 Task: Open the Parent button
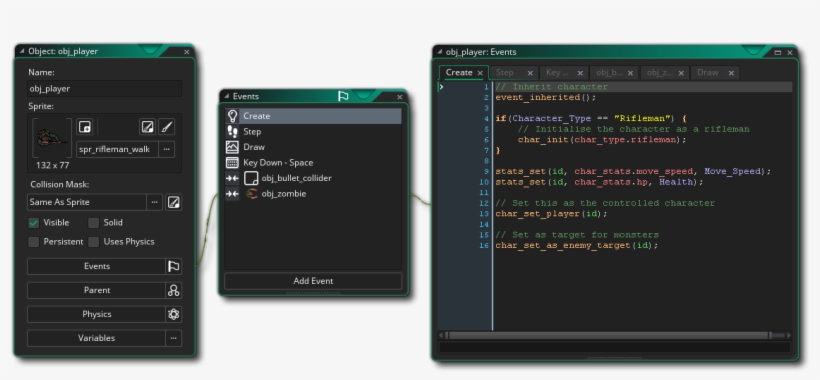click(x=97, y=290)
